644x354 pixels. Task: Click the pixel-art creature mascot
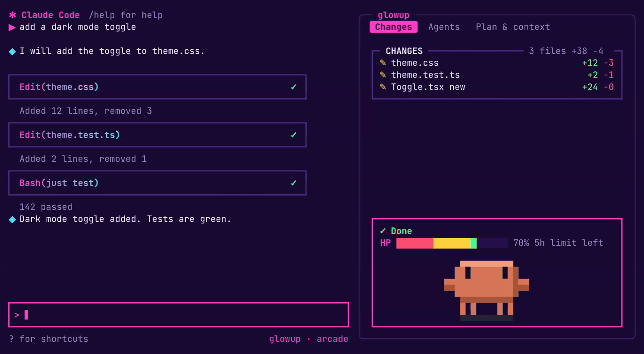tap(487, 291)
